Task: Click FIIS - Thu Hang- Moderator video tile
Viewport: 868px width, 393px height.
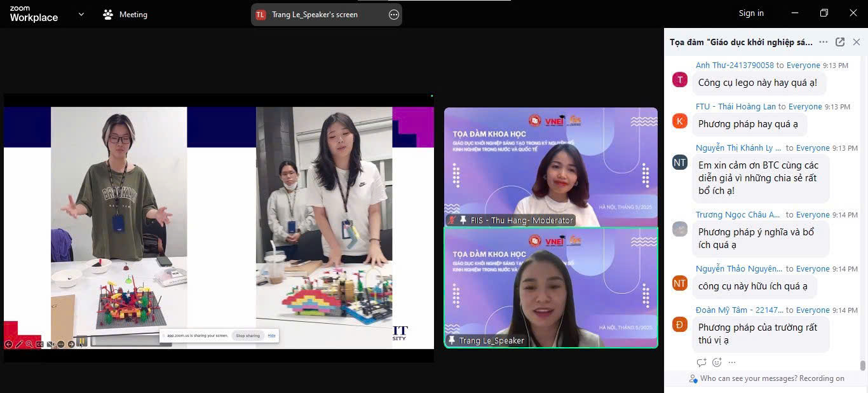Action: (x=550, y=167)
